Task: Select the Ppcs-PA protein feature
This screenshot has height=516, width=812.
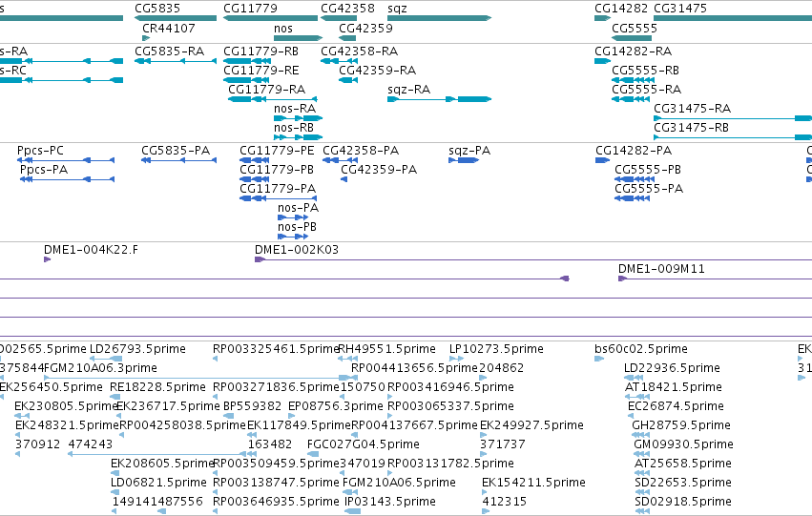Action: pyautogui.click(x=68, y=179)
